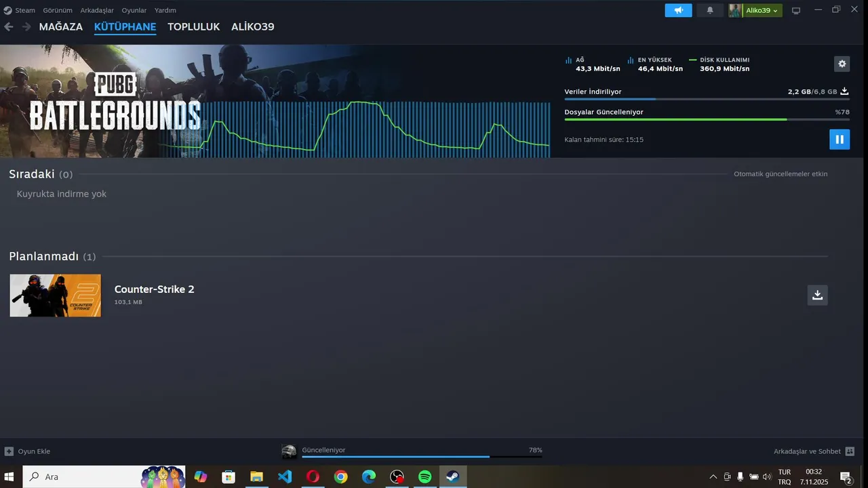Click the Planlanmadı section header

[52, 256]
